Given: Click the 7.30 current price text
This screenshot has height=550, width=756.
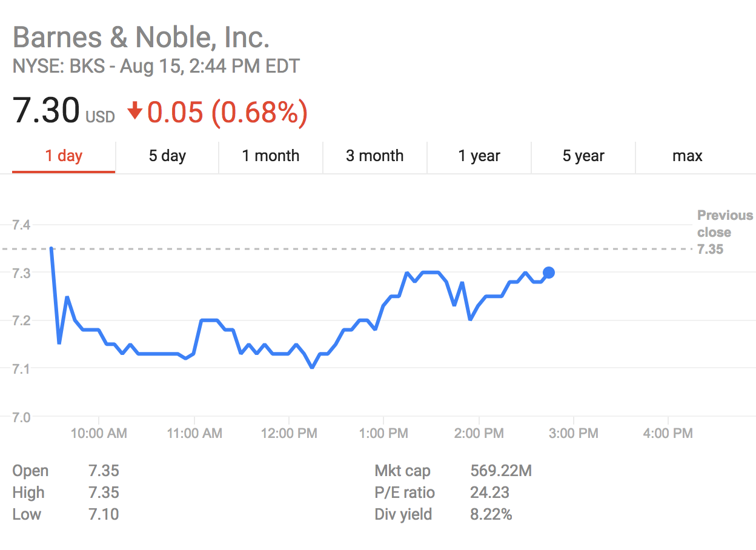Looking at the screenshot, I should pos(46,111).
